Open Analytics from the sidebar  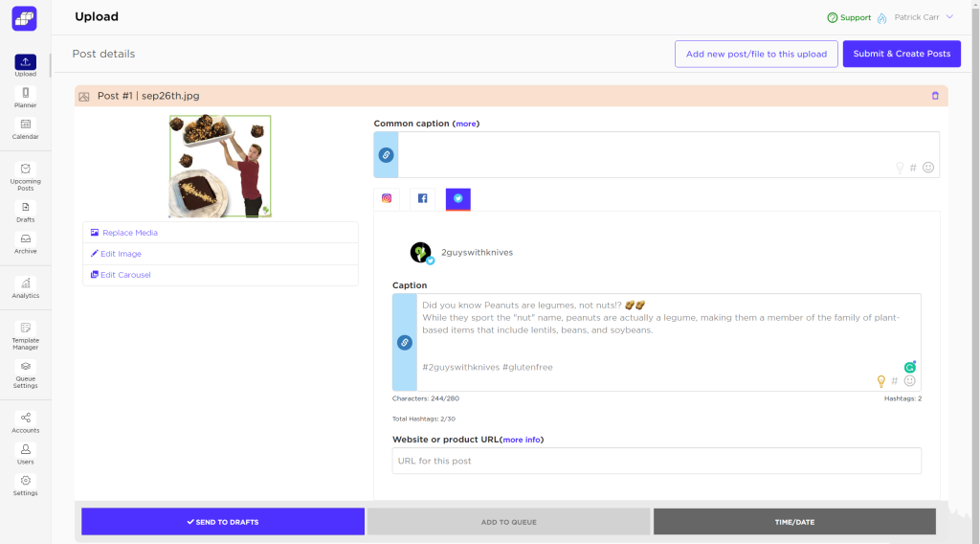click(x=25, y=287)
